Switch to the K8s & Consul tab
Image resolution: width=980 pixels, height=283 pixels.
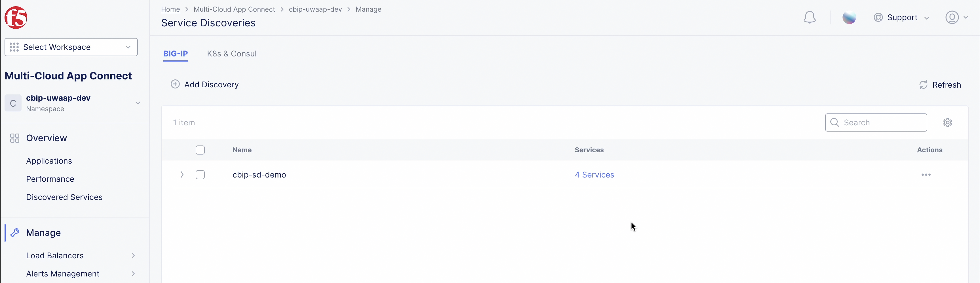(x=232, y=54)
